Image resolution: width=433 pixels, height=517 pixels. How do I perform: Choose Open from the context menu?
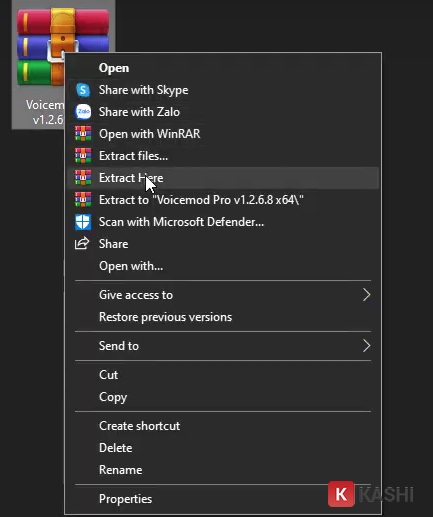point(223,68)
